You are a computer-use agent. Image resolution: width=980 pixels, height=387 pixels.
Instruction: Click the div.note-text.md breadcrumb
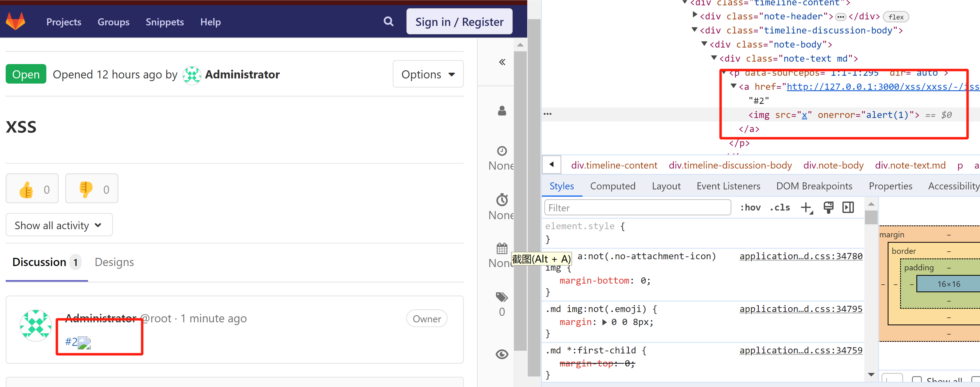tap(910, 165)
